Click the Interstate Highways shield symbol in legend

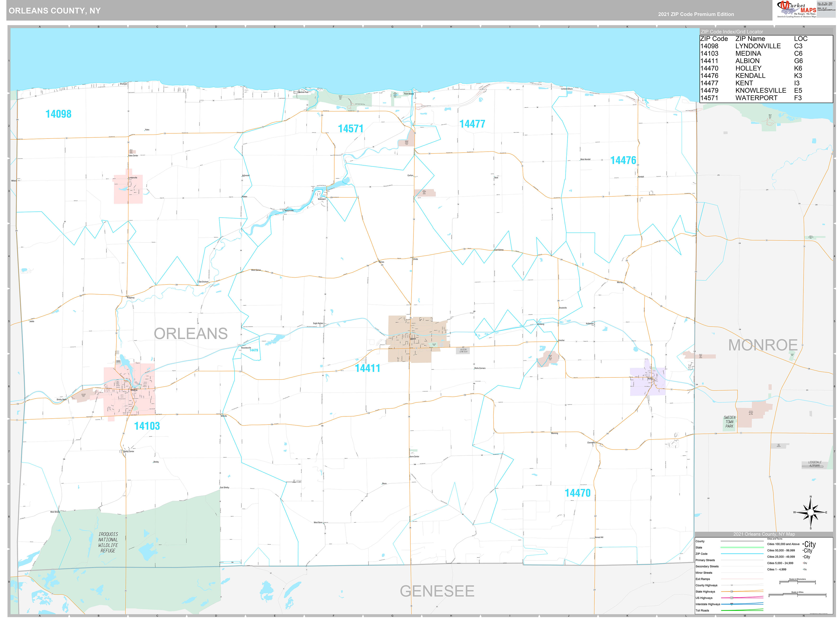732,604
